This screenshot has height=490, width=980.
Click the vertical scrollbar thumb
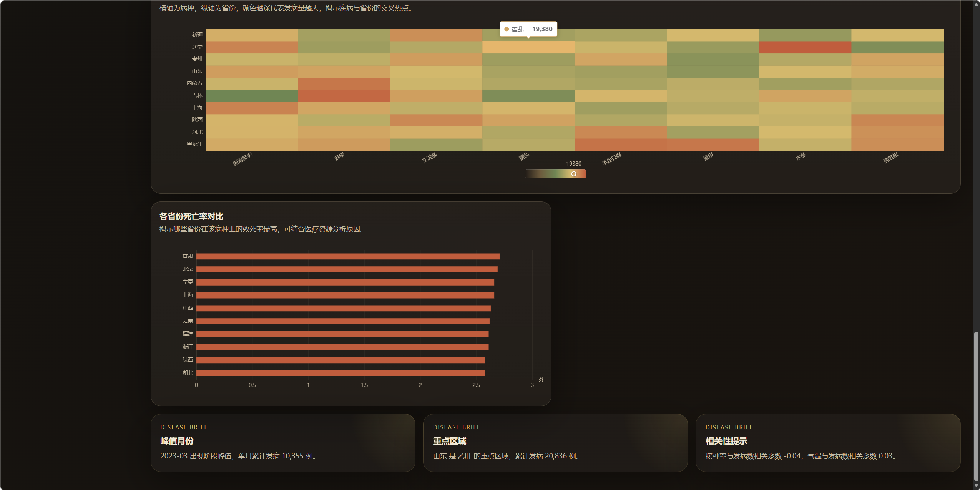976,405
